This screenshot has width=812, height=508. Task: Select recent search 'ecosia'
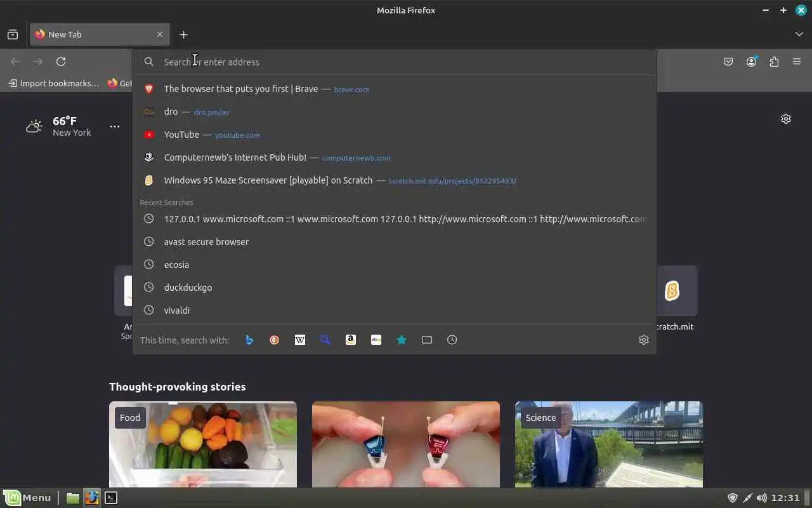coord(395,264)
